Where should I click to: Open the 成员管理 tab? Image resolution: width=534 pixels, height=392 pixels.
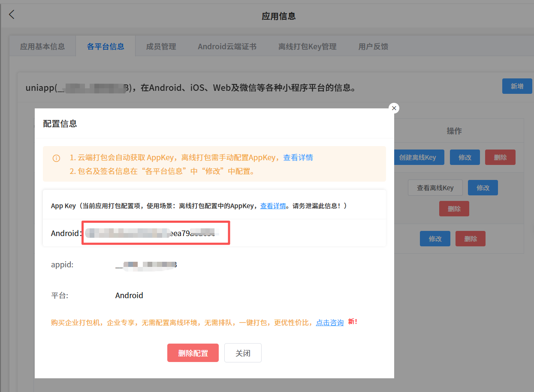[161, 46]
